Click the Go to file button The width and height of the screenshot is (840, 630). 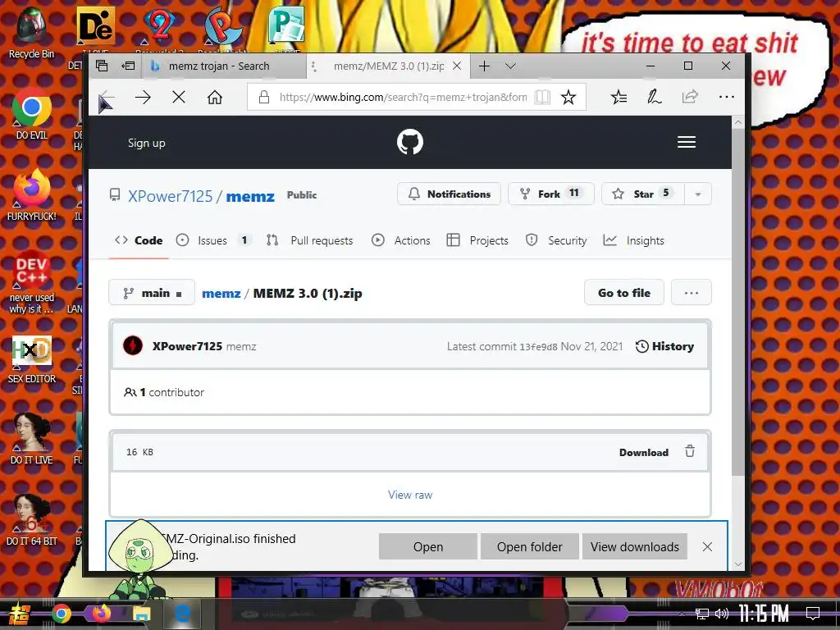point(624,293)
